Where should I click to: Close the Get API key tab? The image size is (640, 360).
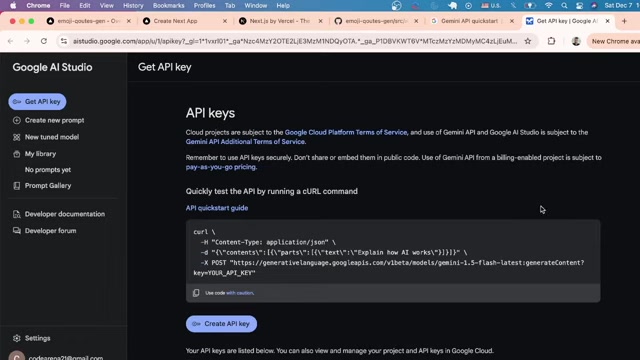(607, 21)
